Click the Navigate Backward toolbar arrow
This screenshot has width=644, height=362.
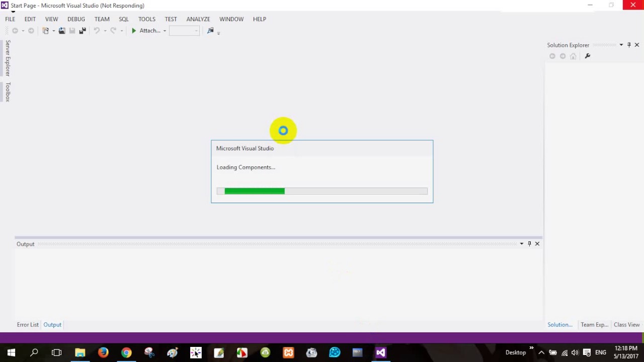[x=15, y=31]
